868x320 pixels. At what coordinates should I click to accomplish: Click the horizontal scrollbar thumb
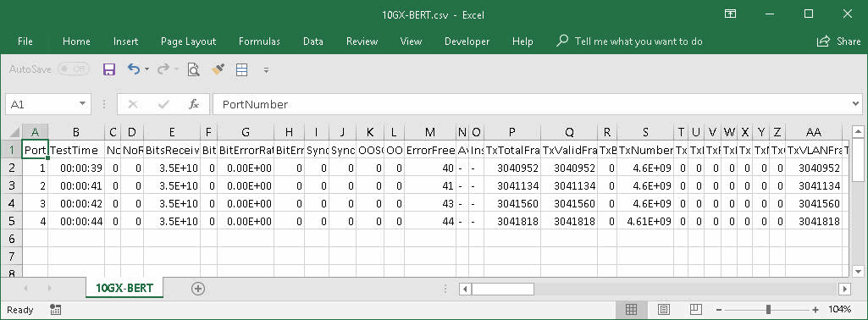point(503,289)
